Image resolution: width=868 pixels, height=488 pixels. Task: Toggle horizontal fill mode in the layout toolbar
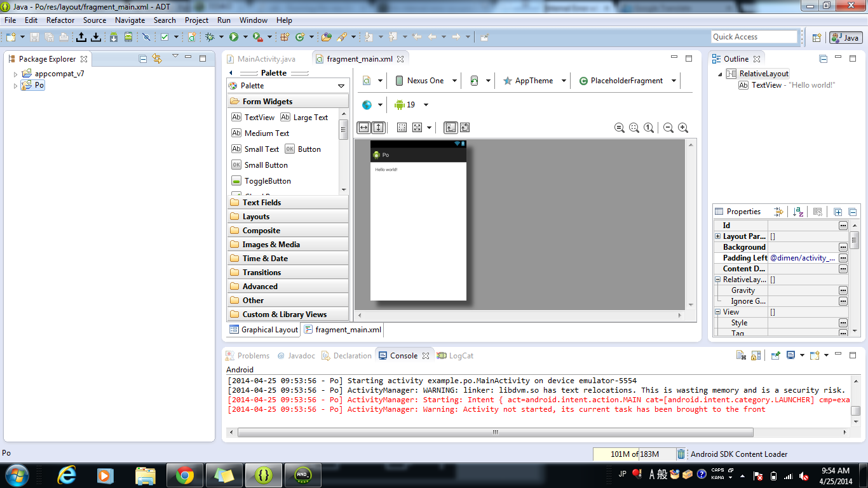click(x=363, y=127)
